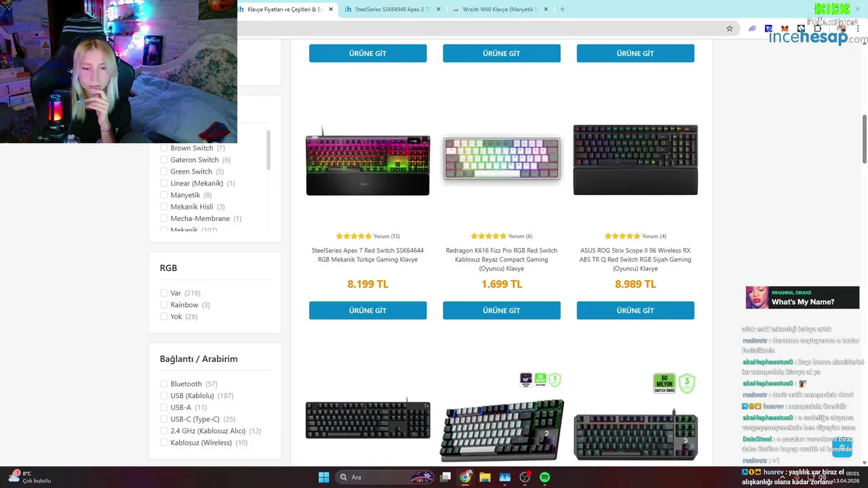Click the page vertical scrollbar
The width and height of the screenshot is (868, 488).
pyautogui.click(x=864, y=139)
